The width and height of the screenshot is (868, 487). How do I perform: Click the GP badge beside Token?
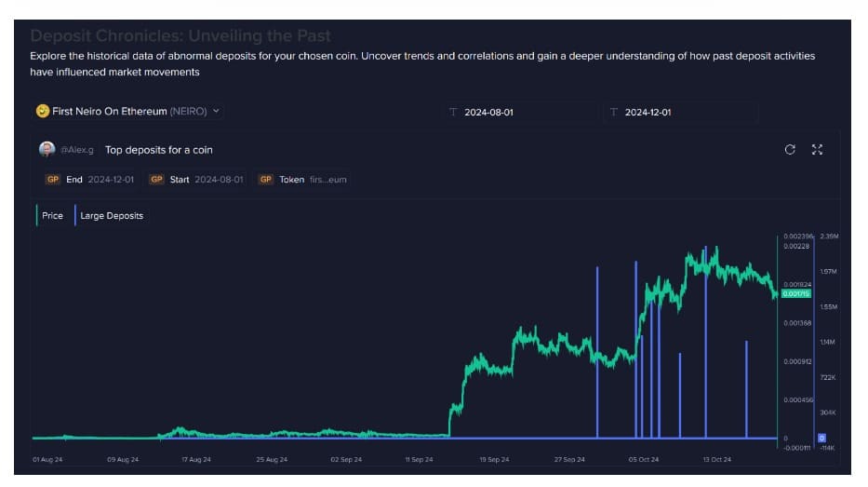[266, 180]
